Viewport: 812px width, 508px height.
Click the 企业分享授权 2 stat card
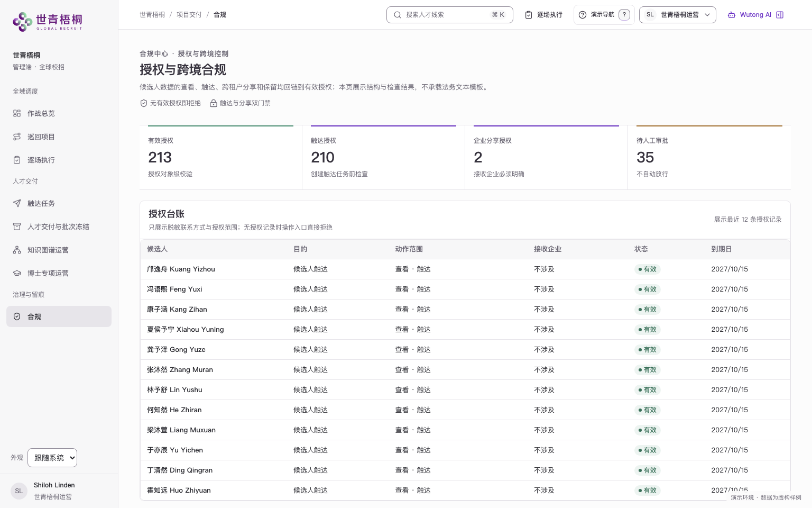[x=546, y=157]
